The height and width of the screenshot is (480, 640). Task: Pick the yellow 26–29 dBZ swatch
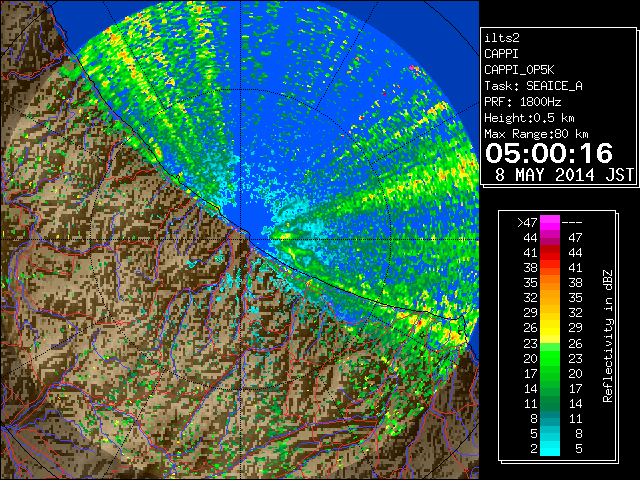(x=550, y=328)
